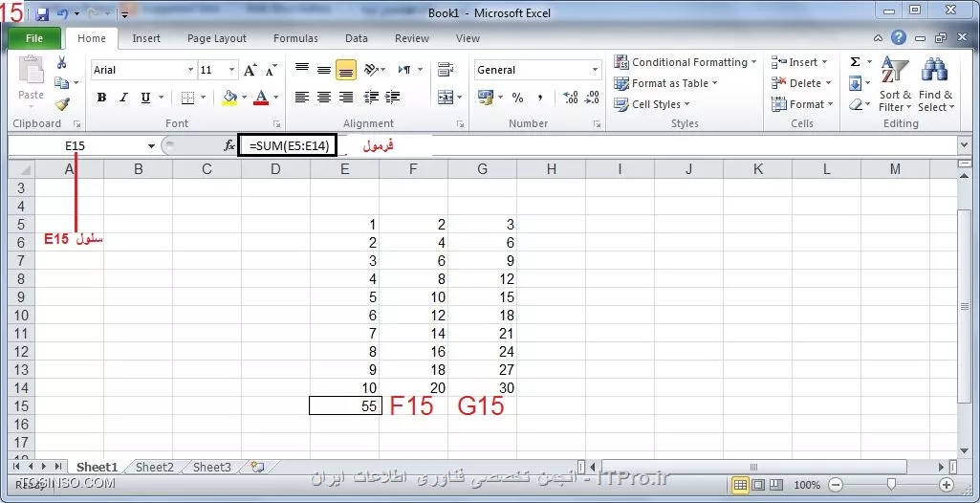Click Insert cells button
Screen dimensions: 980x503
(x=800, y=62)
